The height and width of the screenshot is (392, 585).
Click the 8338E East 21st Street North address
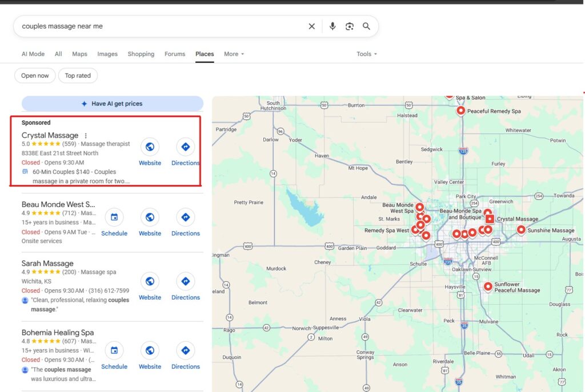pos(59,153)
